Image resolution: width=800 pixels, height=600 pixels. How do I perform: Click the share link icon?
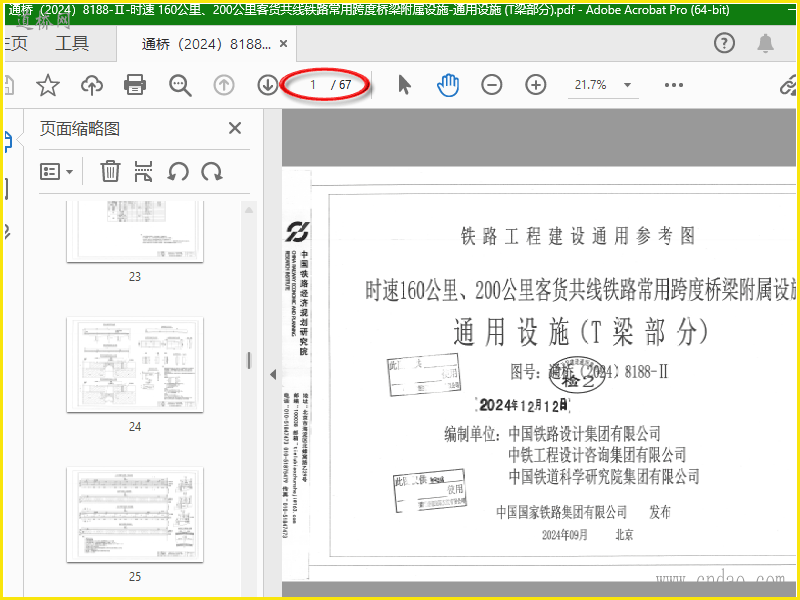(789, 86)
